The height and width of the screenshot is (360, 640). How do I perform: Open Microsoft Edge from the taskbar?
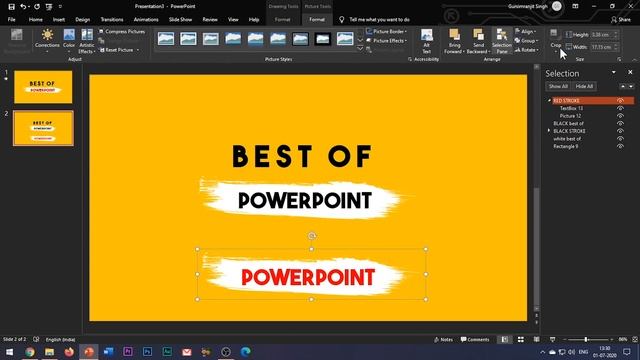[245, 351]
